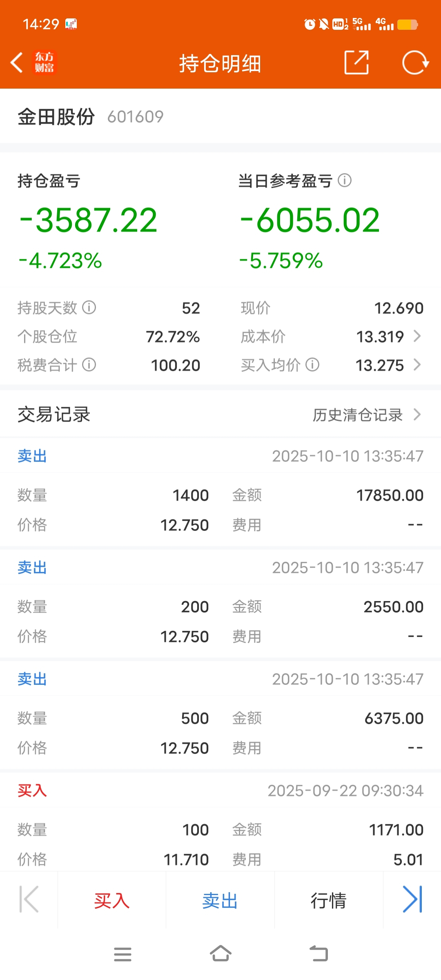Tap the info icon beside 当日参考盈亏
Screen dimensions: 441x980
(345, 180)
